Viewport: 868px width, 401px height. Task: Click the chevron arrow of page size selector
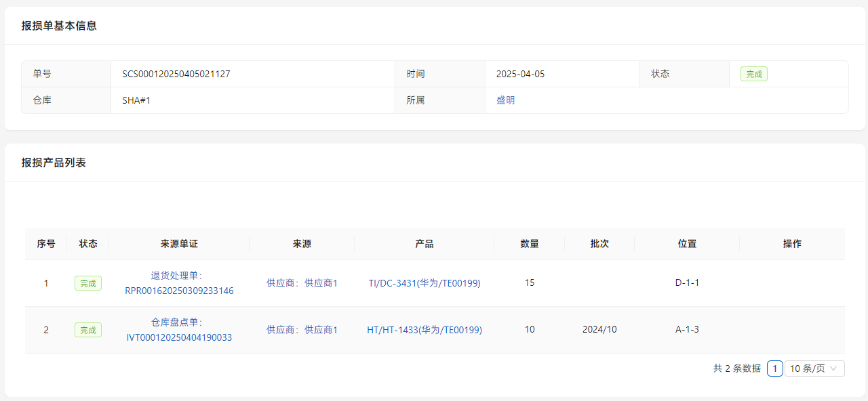(833, 368)
